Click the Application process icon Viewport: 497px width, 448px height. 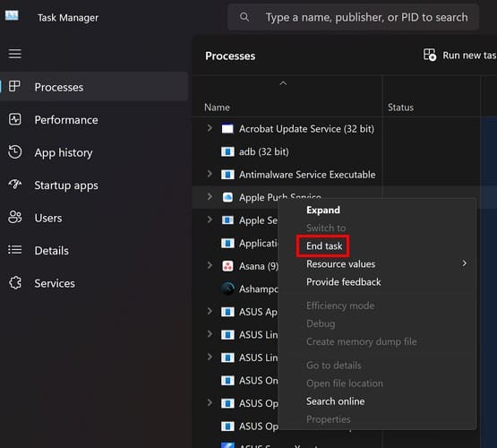[x=227, y=243]
